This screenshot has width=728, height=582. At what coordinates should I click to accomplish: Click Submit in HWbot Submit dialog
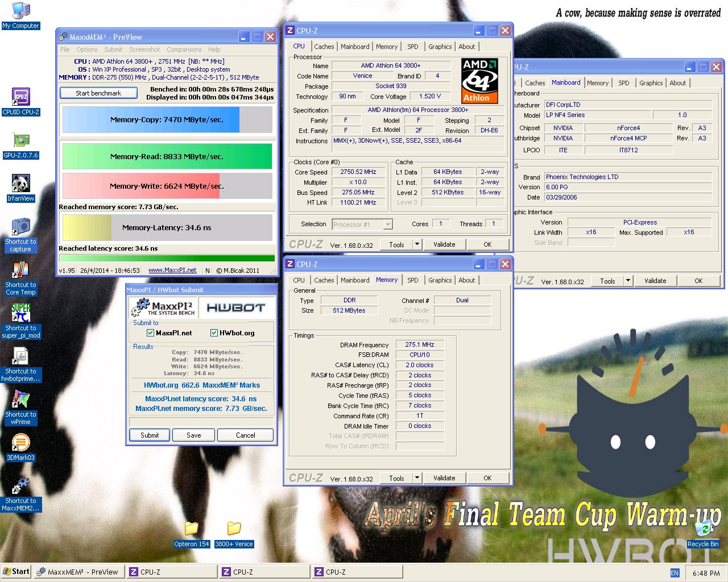point(150,435)
